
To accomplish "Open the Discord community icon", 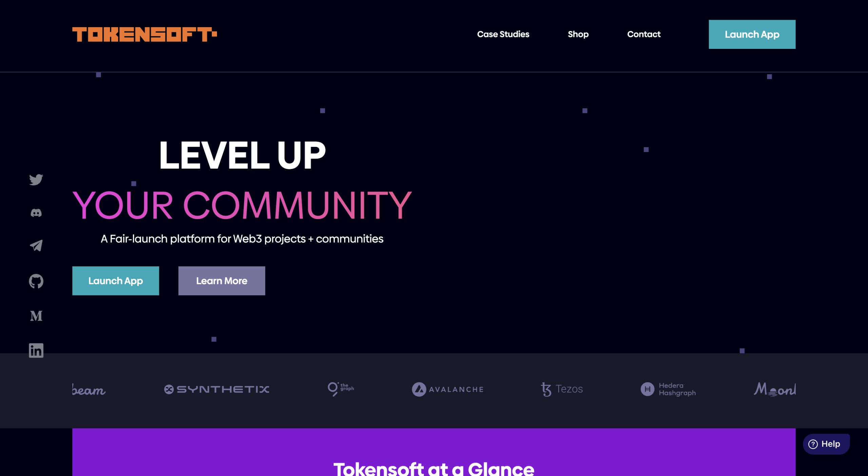I will coord(37,212).
